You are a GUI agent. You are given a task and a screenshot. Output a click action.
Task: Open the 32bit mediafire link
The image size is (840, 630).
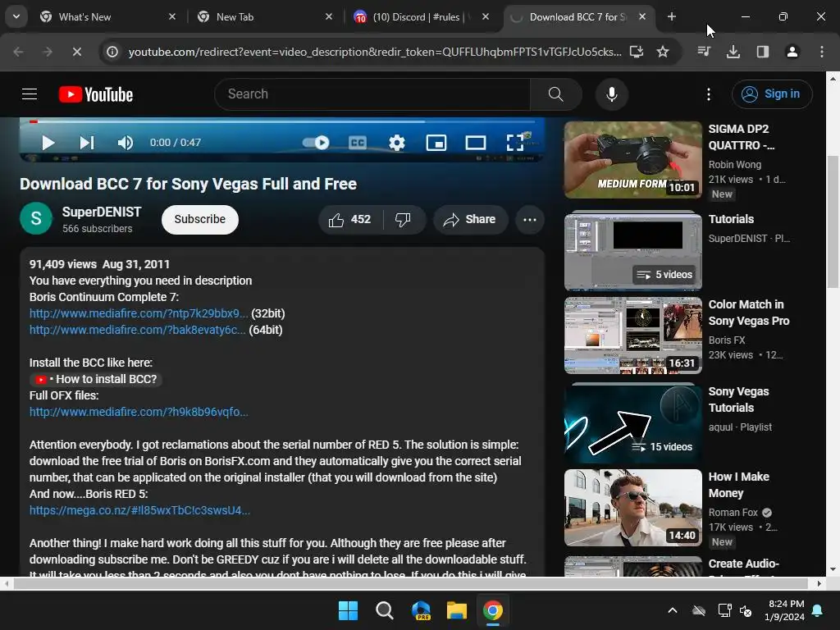click(139, 313)
